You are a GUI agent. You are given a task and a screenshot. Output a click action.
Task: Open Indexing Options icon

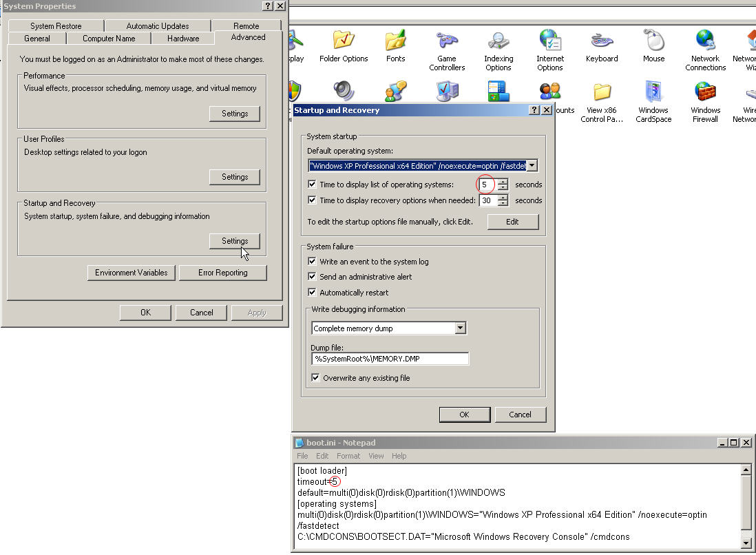click(498, 51)
